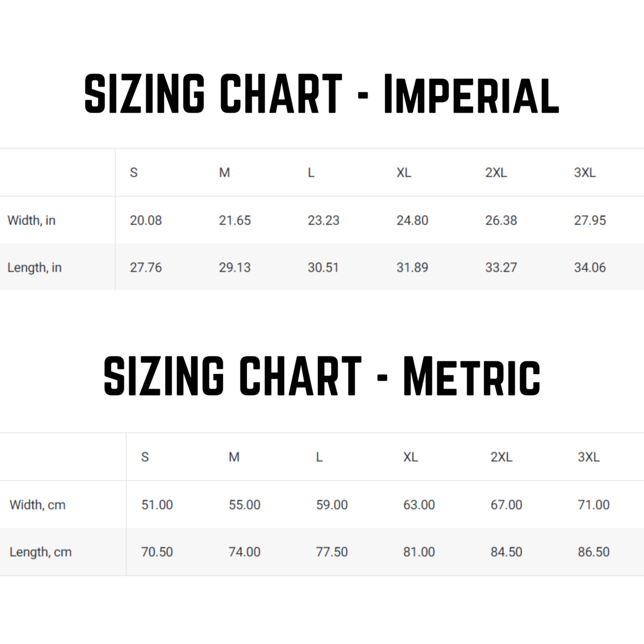This screenshot has height=644, width=644.
Task: Select the 31.89 length cell
Action: pyautogui.click(x=412, y=268)
